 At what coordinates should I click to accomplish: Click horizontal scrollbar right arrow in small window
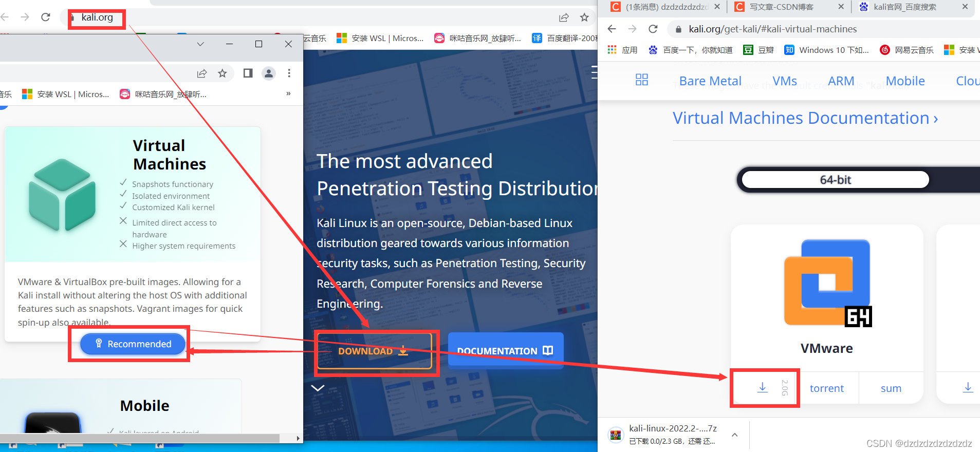pos(298,438)
